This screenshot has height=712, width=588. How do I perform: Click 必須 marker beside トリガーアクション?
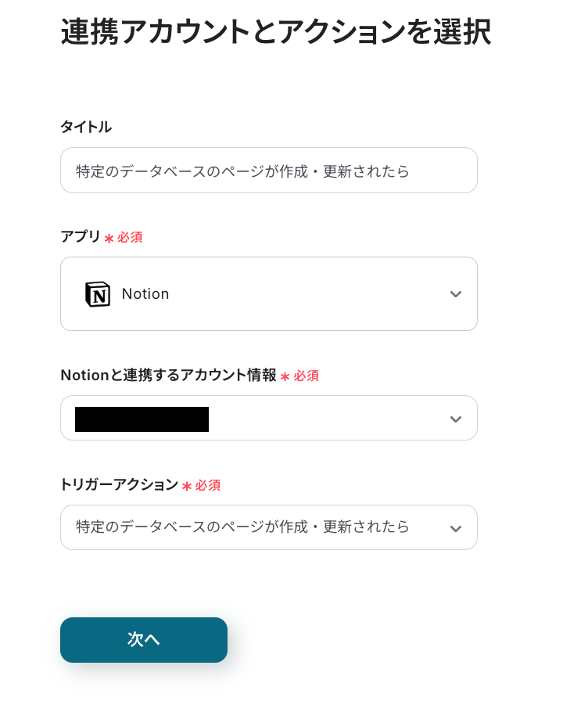click(208, 486)
